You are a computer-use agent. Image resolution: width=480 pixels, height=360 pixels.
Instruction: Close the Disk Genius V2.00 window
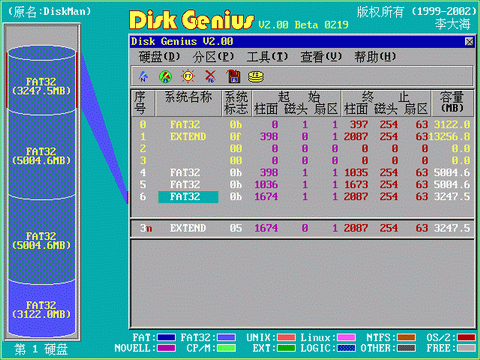[469, 42]
